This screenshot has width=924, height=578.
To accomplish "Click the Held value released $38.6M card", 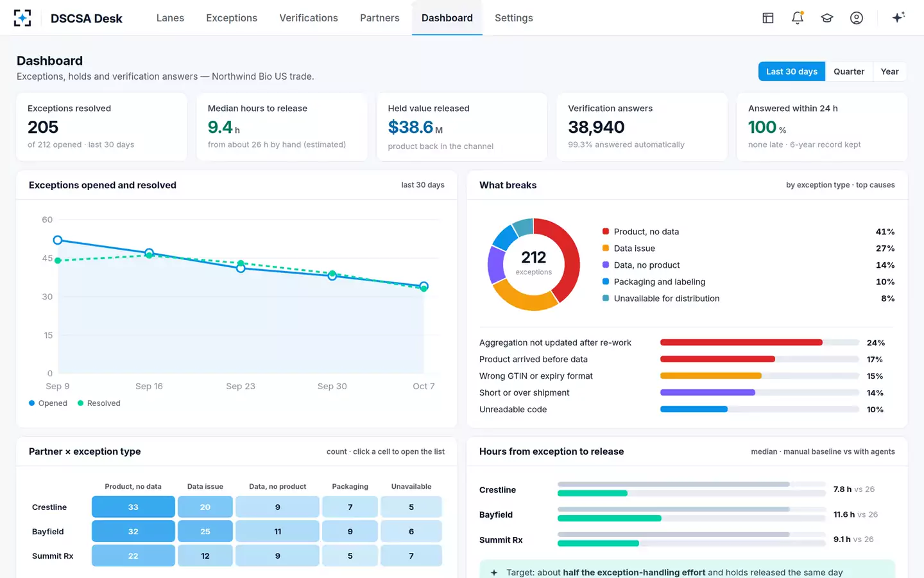I will pyautogui.click(x=462, y=127).
